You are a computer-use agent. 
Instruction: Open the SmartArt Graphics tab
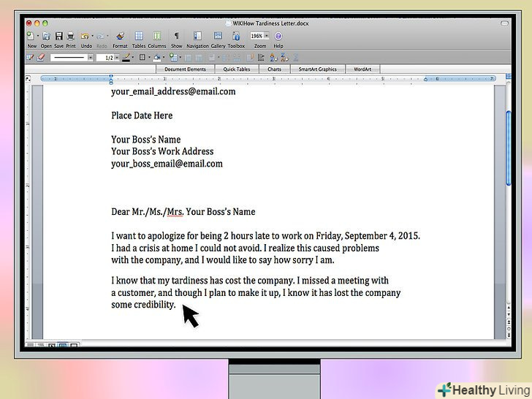point(317,69)
